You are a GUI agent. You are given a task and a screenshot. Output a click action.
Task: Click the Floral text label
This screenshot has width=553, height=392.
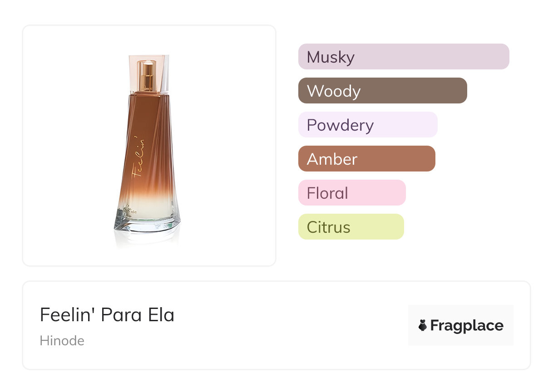tap(327, 193)
